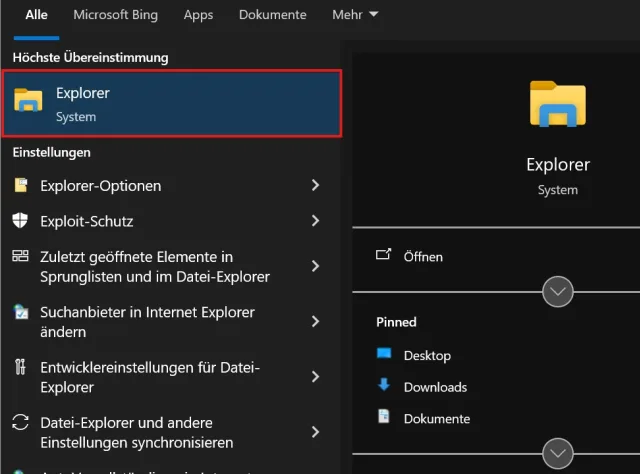Switch to the Apps filter tab
The image size is (640, 474).
tap(198, 15)
